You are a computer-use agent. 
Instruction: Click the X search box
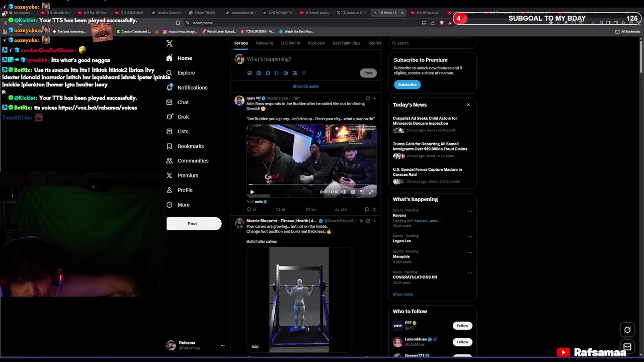coord(433,43)
